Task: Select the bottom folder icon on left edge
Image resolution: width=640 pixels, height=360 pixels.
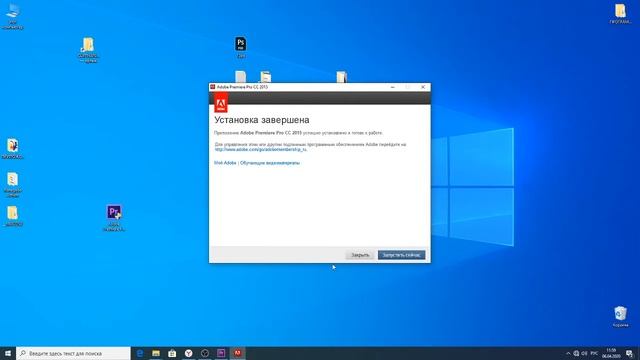Action: pyautogui.click(x=13, y=216)
